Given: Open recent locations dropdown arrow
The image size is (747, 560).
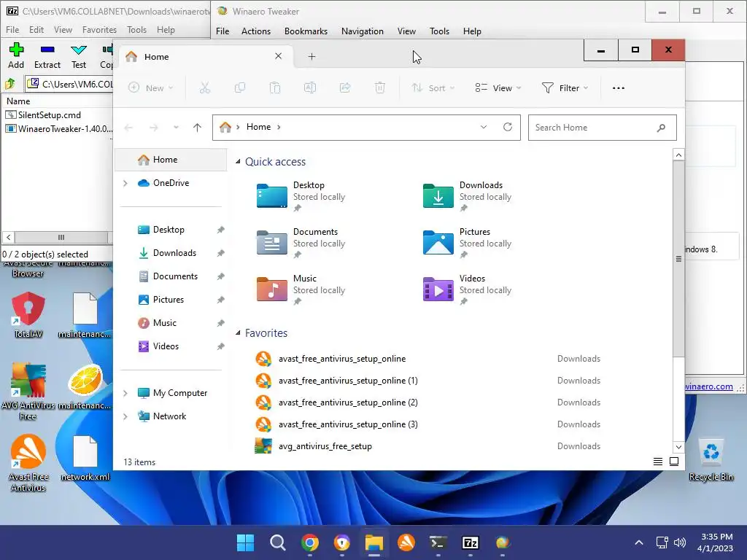Looking at the screenshot, I should pyautogui.click(x=177, y=128).
